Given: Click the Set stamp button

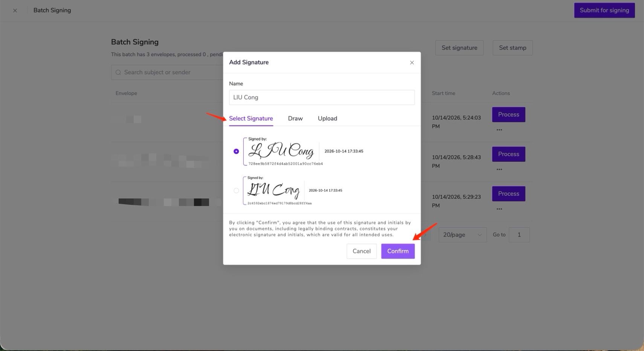Looking at the screenshot, I should pyautogui.click(x=513, y=48).
